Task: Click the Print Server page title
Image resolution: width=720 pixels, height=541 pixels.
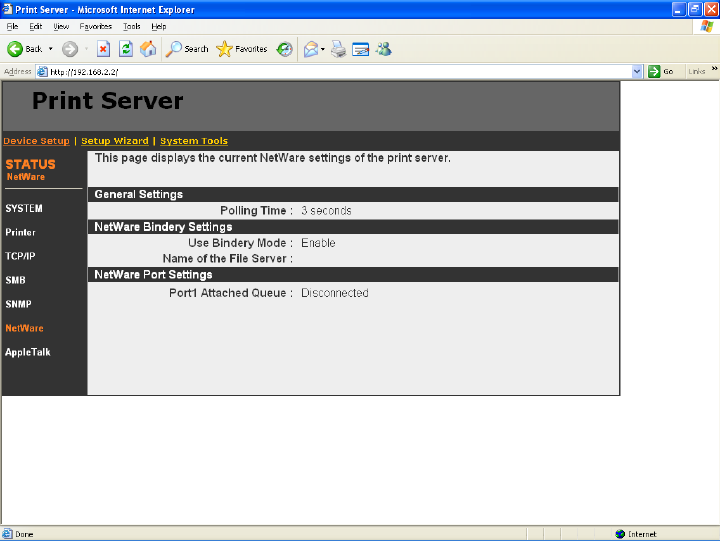Action: coord(107,101)
